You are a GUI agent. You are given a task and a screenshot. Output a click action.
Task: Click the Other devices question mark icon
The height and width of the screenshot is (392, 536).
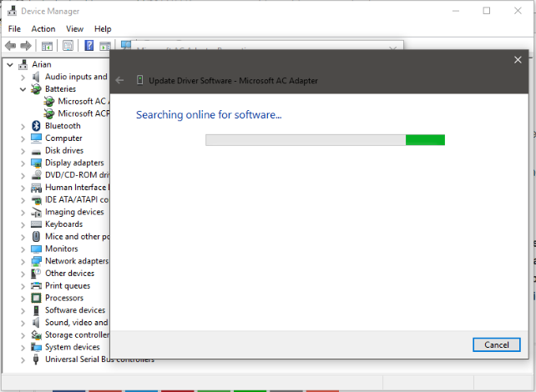point(36,274)
